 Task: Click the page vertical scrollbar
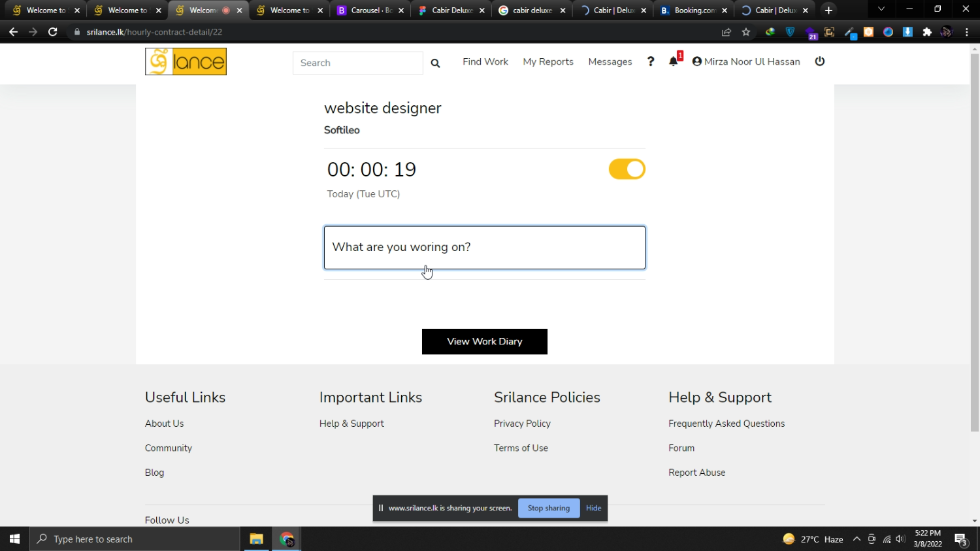pos(974,242)
